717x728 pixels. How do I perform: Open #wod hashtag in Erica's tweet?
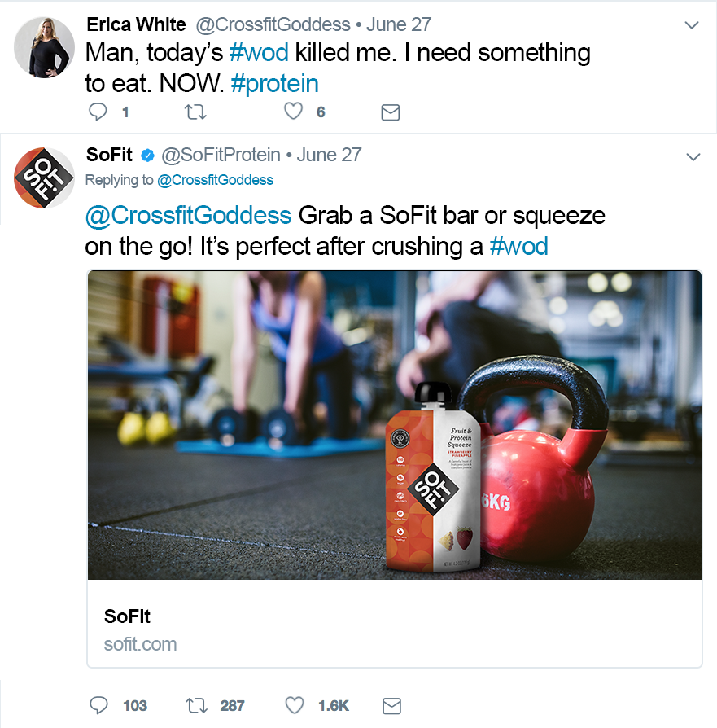pyautogui.click(x=259, y=53)
